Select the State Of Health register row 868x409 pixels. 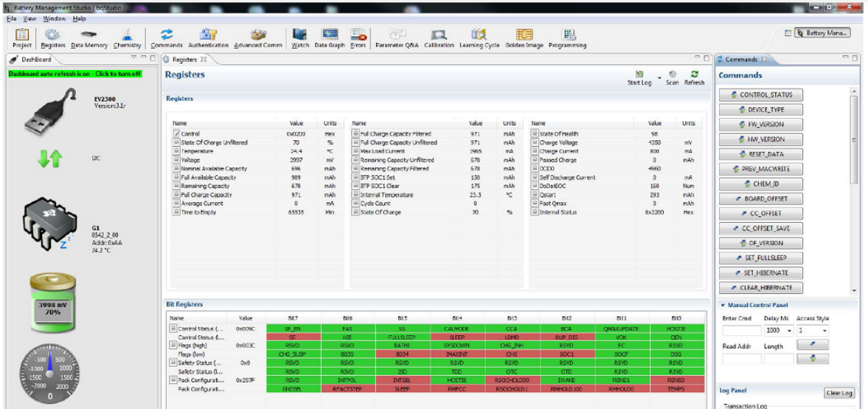click(x=614, y=134)
